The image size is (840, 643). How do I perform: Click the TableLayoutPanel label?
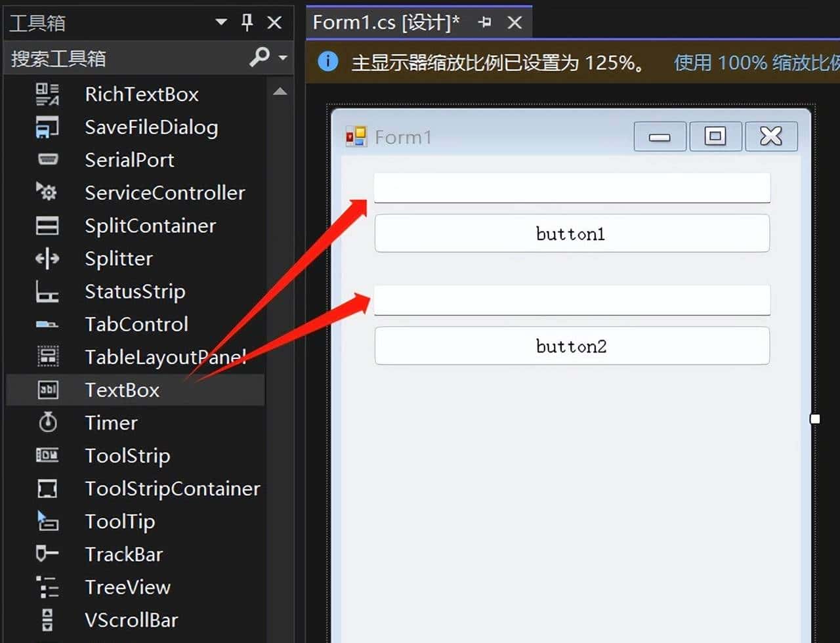[166, 357]
